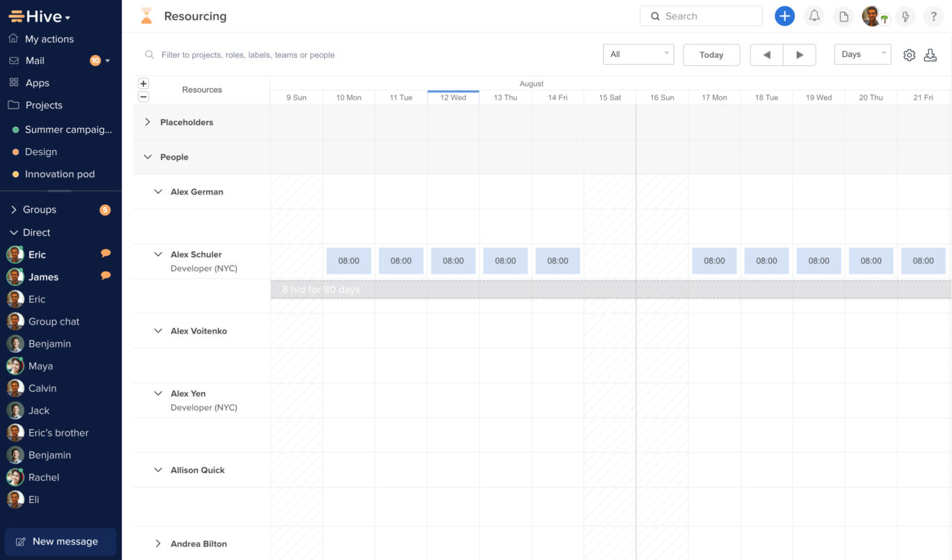Open the Help question mark
Image resolution: width=952 pixels, height=560 pixels.
point(933,16)
